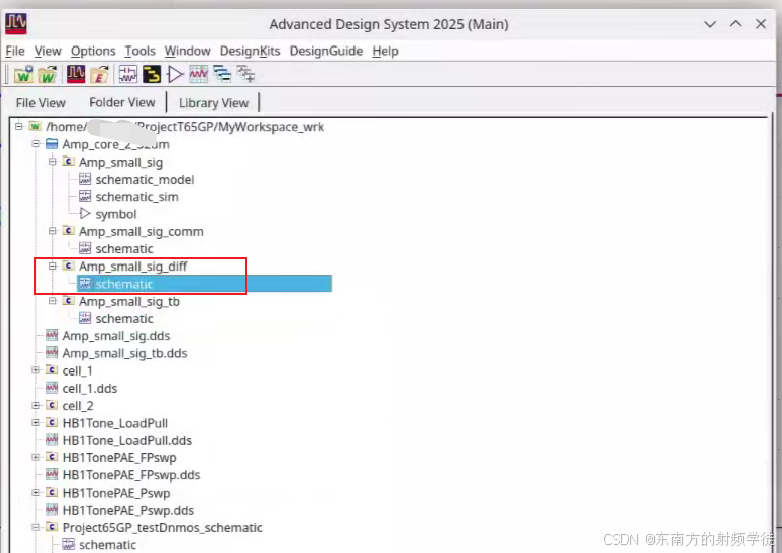Screen dimensions: 782x553
Task: Expand the HB1TonePAE_FPswp tree node
Action: pos(36,457)
